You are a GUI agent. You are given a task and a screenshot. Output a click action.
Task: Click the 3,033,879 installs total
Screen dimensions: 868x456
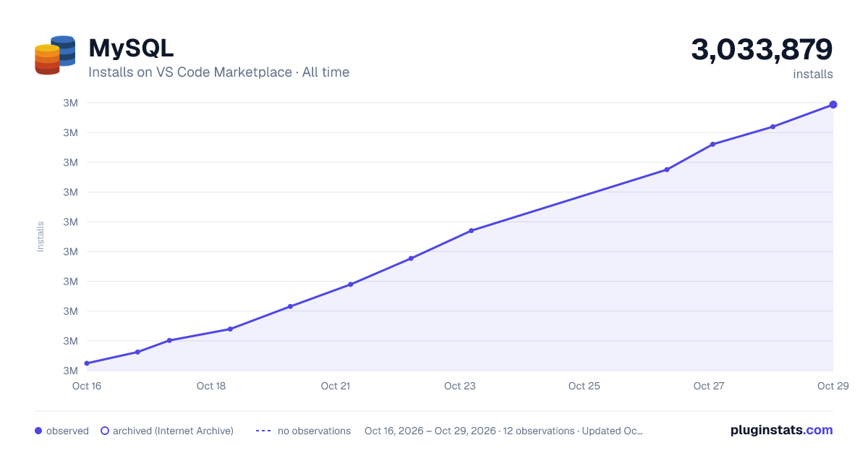coord(762,49)
